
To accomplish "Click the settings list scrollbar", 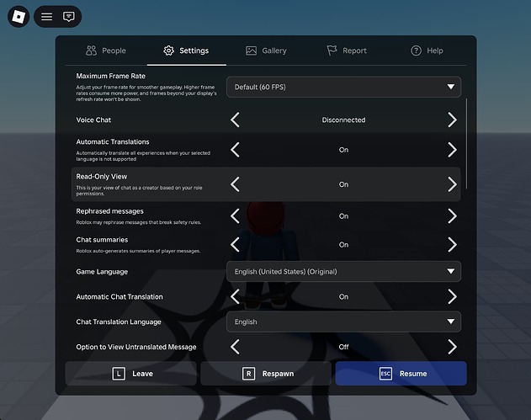I will [466, 144].
